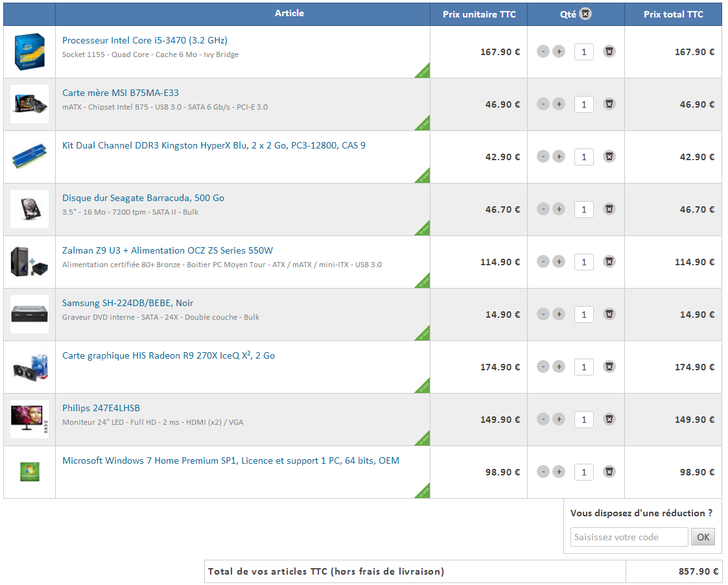Remove the Intel Core i5-3470 processor from cart
728x585 pixels.
point(609,52)
